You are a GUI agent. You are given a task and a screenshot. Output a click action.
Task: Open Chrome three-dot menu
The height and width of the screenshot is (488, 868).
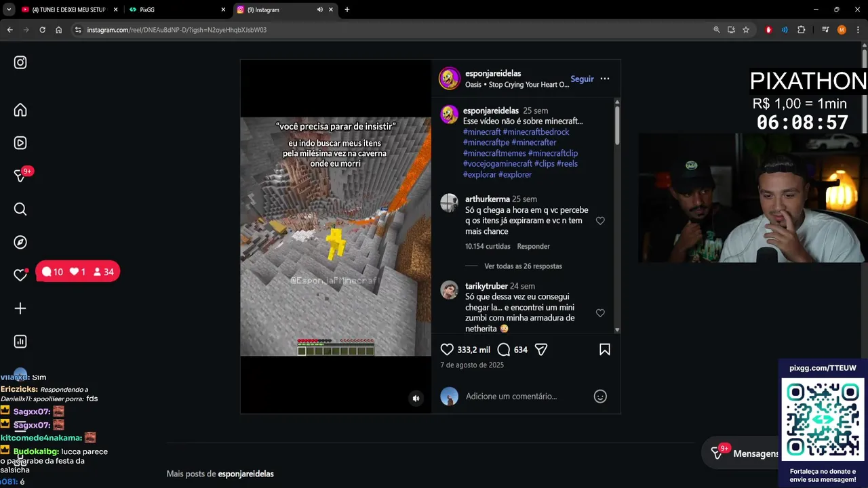[x=858, y=30]
